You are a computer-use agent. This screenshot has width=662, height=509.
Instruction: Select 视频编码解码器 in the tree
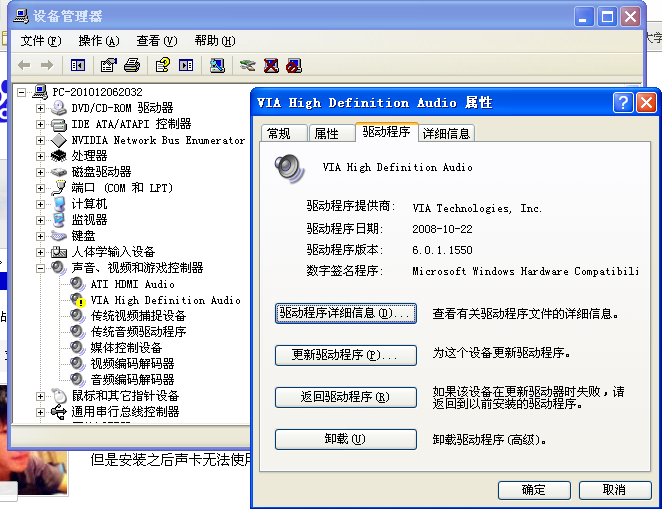[132, 364]
